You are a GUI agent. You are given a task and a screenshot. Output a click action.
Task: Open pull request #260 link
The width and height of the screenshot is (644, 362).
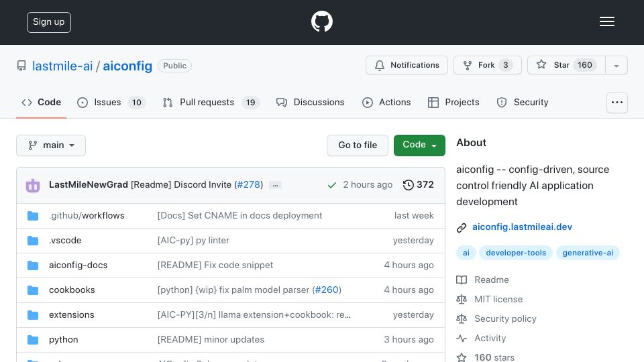point(327,290)
